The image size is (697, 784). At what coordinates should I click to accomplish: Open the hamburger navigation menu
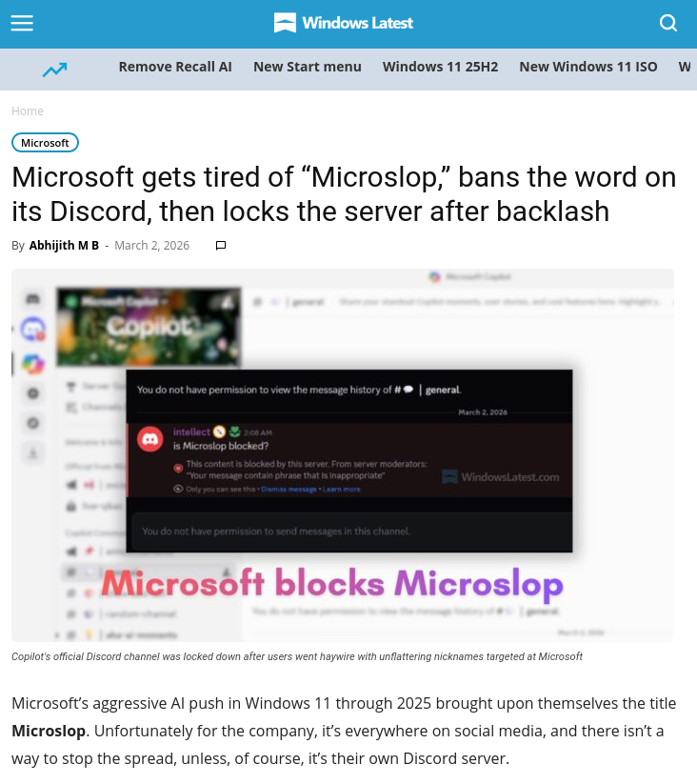pyautogui.click(x=22, y=23)
